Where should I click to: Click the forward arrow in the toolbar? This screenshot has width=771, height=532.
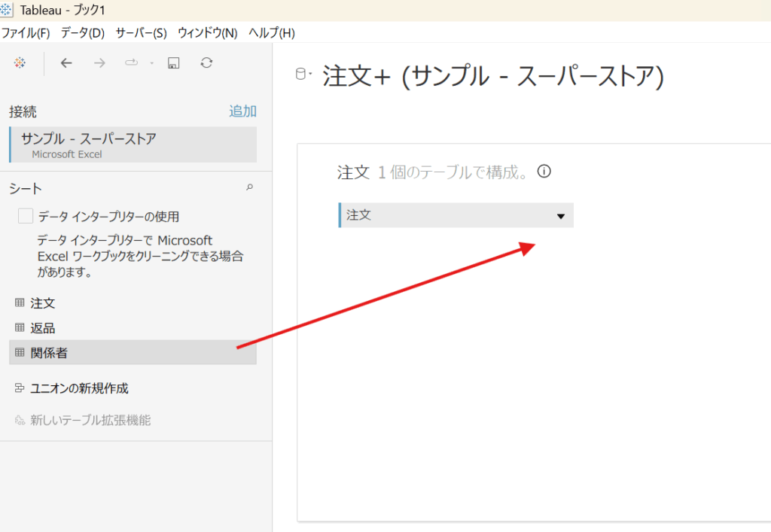[99, 63]
